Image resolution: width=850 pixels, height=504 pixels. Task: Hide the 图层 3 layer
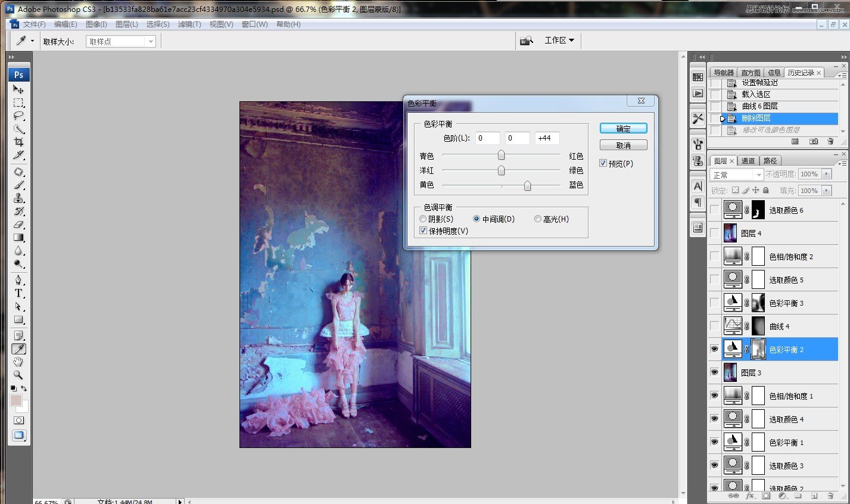714,373
